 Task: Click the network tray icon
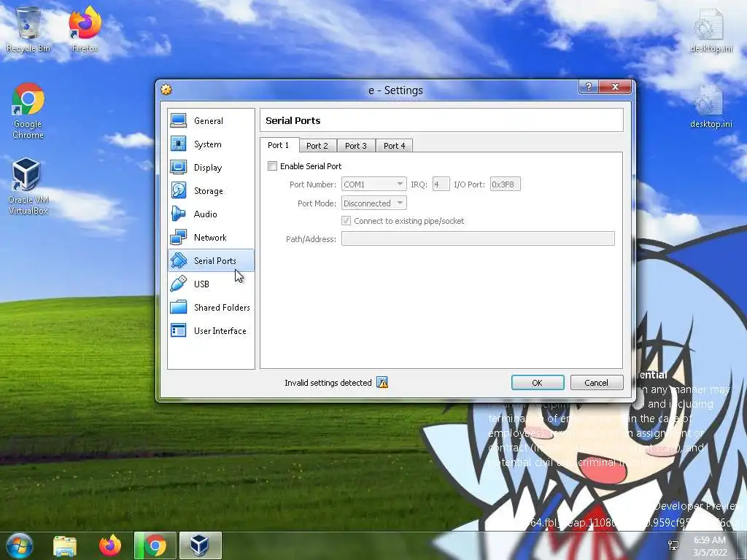tap(673, 545)
